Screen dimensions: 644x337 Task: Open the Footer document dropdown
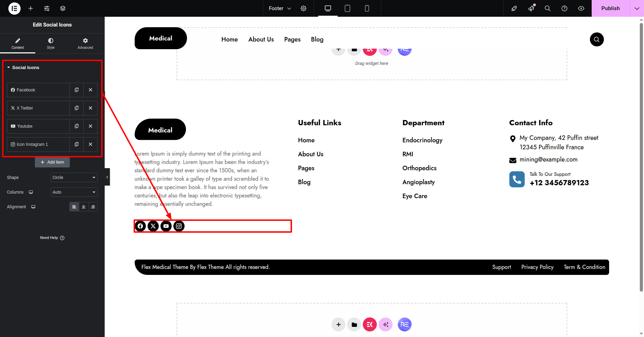click(x=280, y=8)
